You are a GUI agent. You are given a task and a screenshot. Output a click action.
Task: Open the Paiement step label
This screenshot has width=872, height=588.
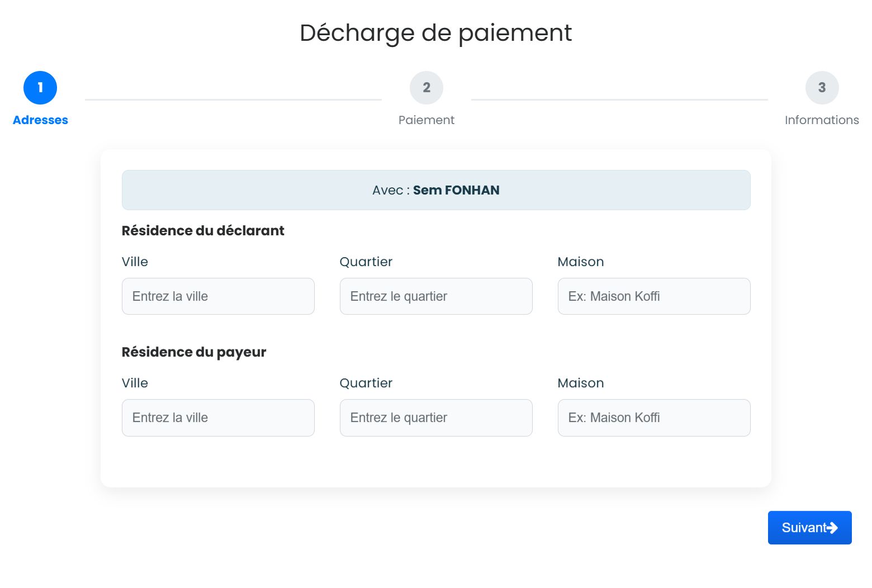click(x=426, y=120)
